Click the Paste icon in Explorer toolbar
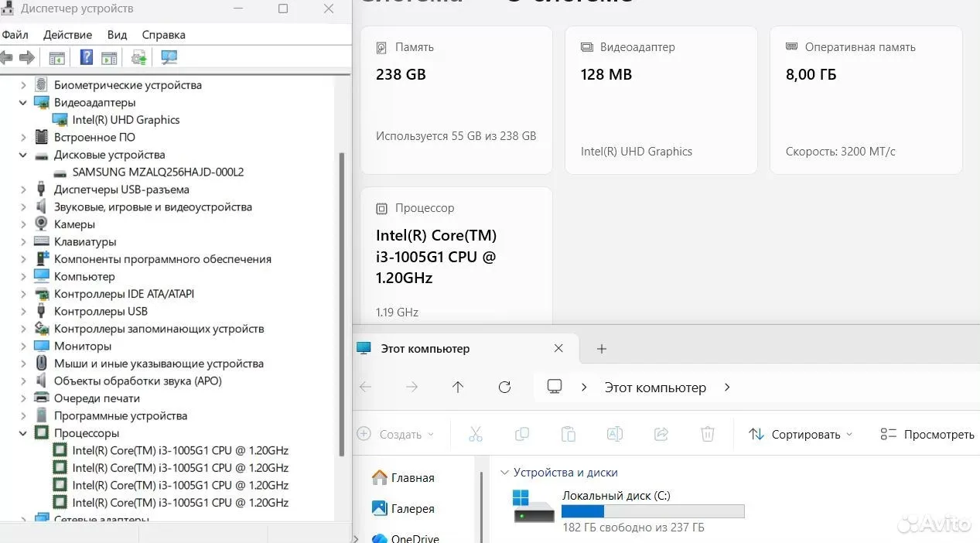Image resolution: width=980 pixels, height=543 pixels. [x=569, y=435]
